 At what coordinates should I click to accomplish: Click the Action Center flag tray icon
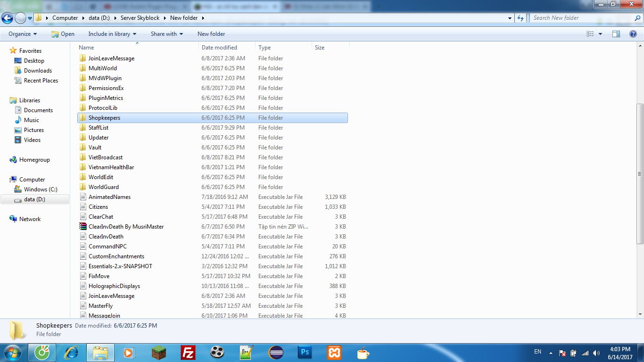[562, 353]
